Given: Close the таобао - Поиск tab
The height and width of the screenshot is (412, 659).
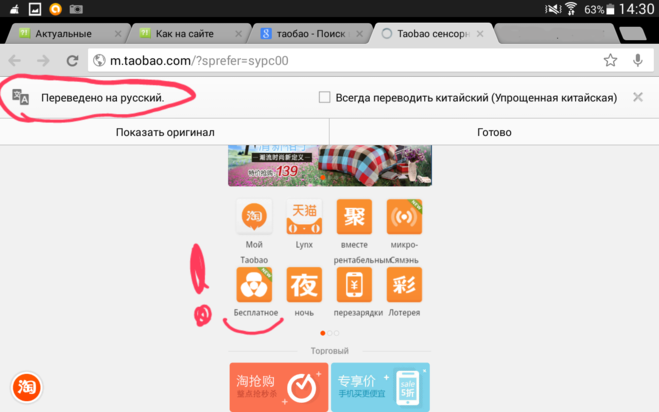Looking at the screenshot, I should tap(359, 34).
